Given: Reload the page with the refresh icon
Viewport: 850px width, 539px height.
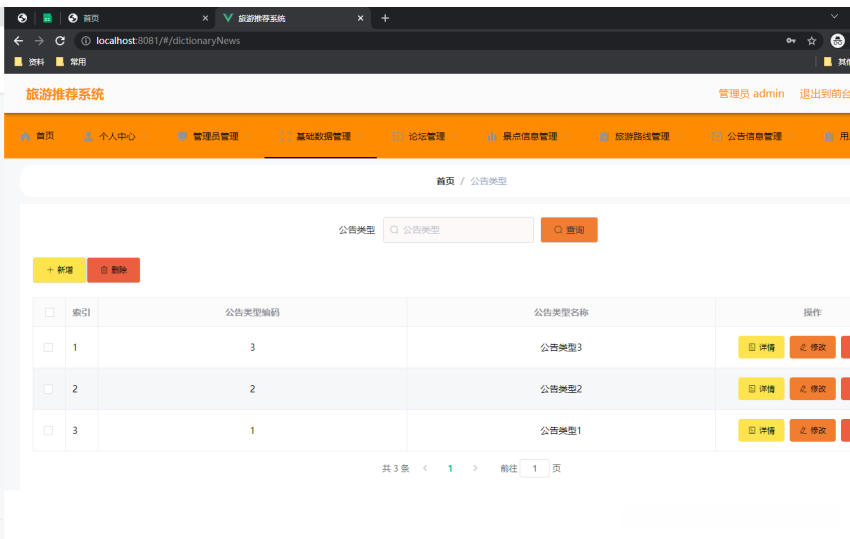Looking at the screenshot, I should tap(60, 41).
